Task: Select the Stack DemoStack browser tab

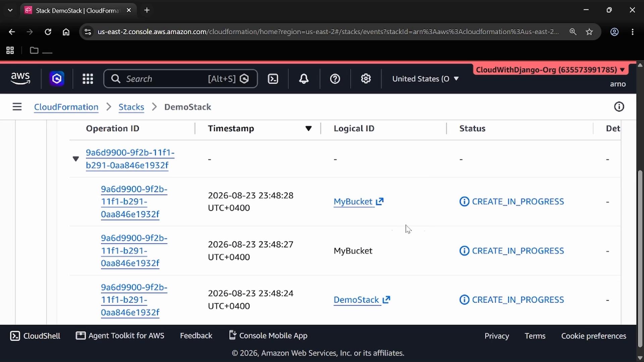Action: (x=78, y=10)
